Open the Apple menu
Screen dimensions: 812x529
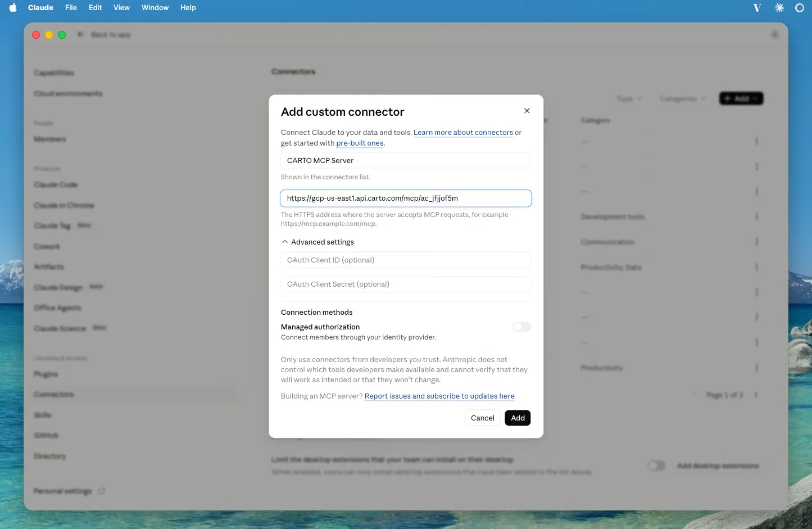click(13, 8)
